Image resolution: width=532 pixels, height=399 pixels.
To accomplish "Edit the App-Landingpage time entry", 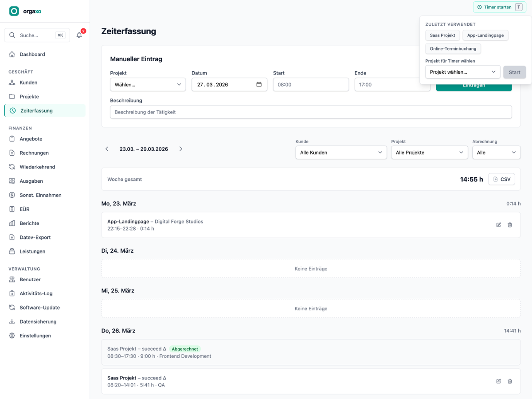I will click(499, 225).
